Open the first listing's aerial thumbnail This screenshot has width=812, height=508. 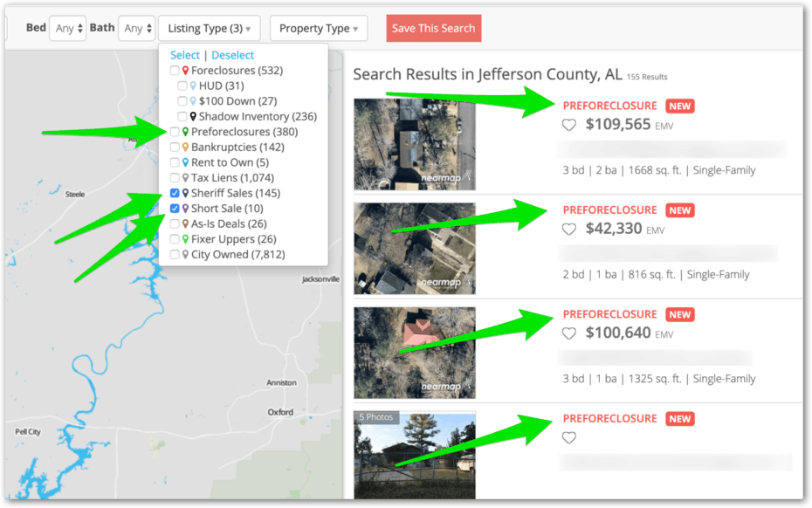[x=415, y=144]
